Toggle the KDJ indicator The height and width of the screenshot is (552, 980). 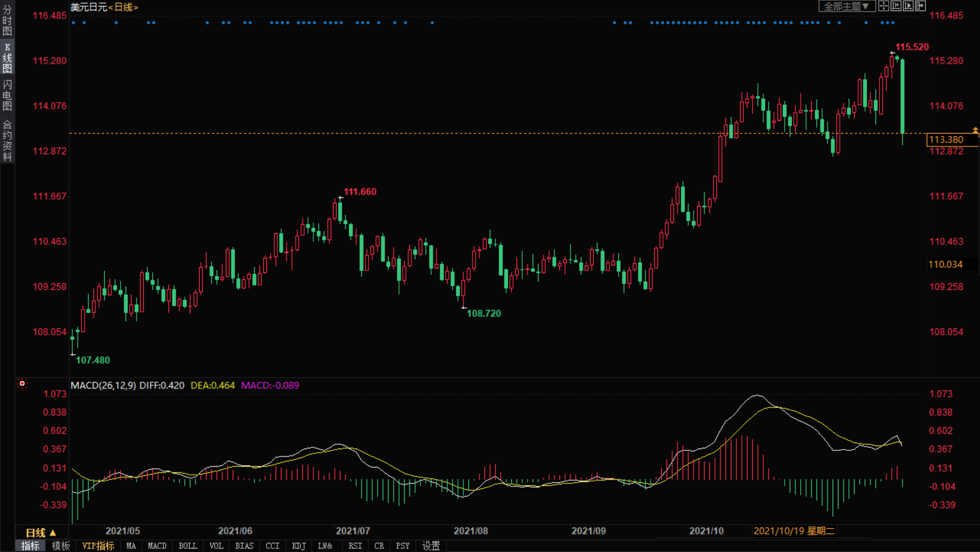pos(299,546)
